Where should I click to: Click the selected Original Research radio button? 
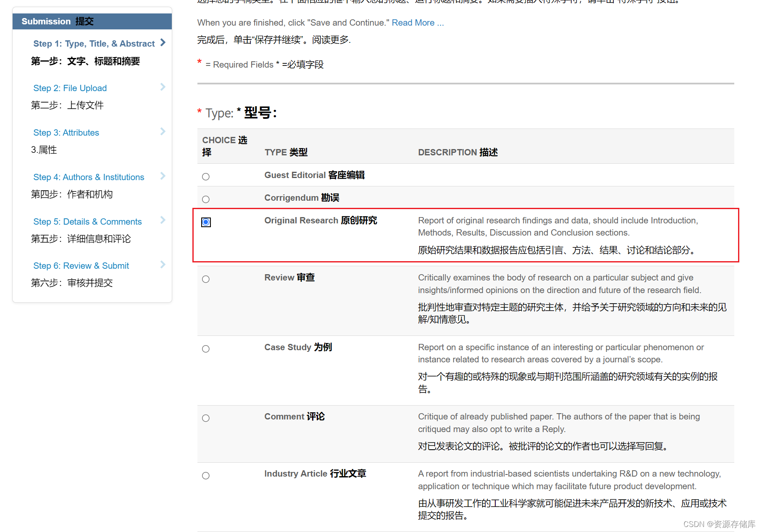[206, 222]
